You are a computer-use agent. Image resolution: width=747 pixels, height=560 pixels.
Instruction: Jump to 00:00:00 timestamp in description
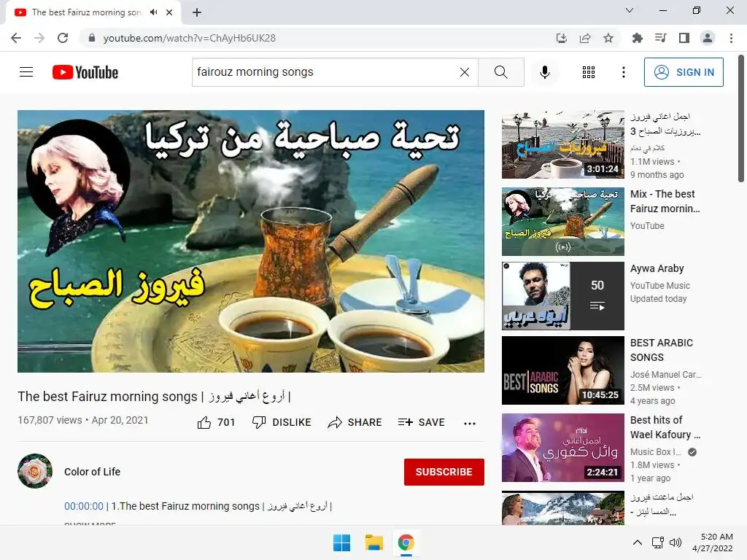[x=84, y=506]
